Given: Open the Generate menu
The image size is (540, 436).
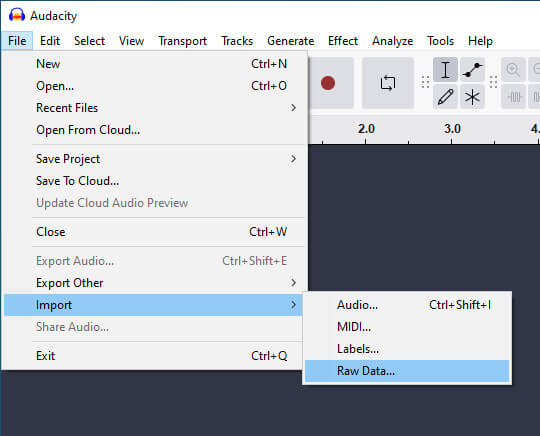Looking at the screenshot, I should click(291, 41).
